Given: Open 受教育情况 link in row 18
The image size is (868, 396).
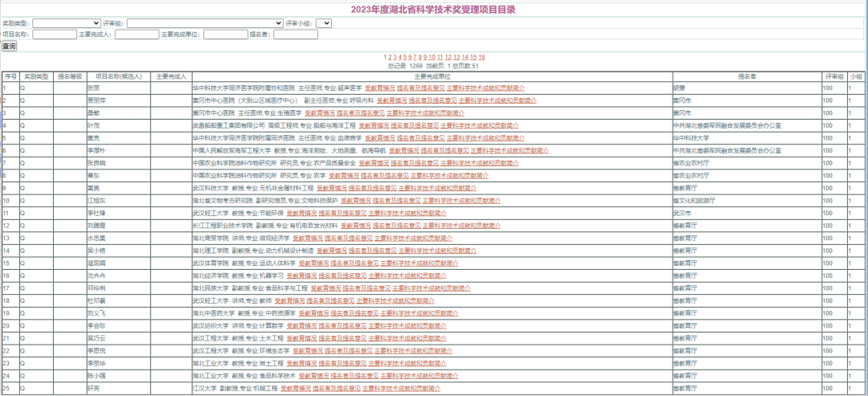Looking at the screenshot, I should point(289,301).
